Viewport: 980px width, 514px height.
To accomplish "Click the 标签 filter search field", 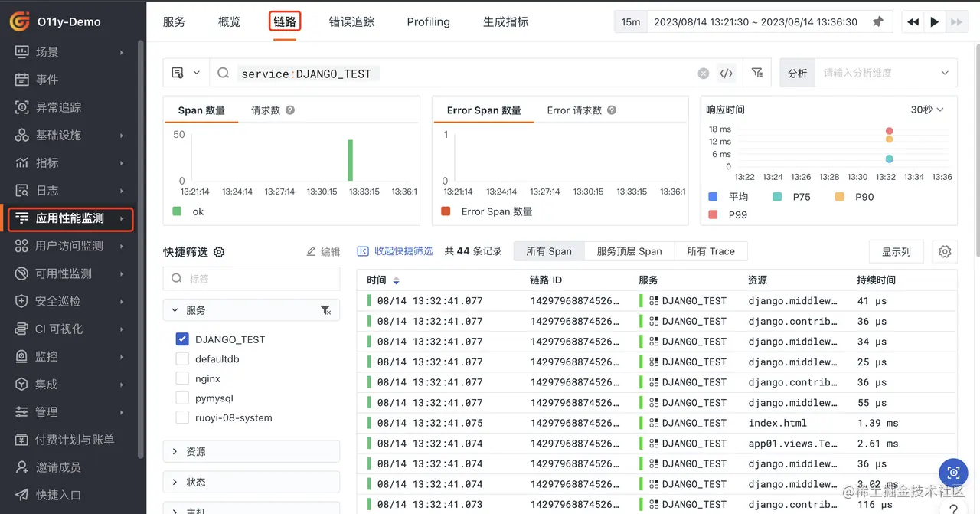I will [251, 279].
